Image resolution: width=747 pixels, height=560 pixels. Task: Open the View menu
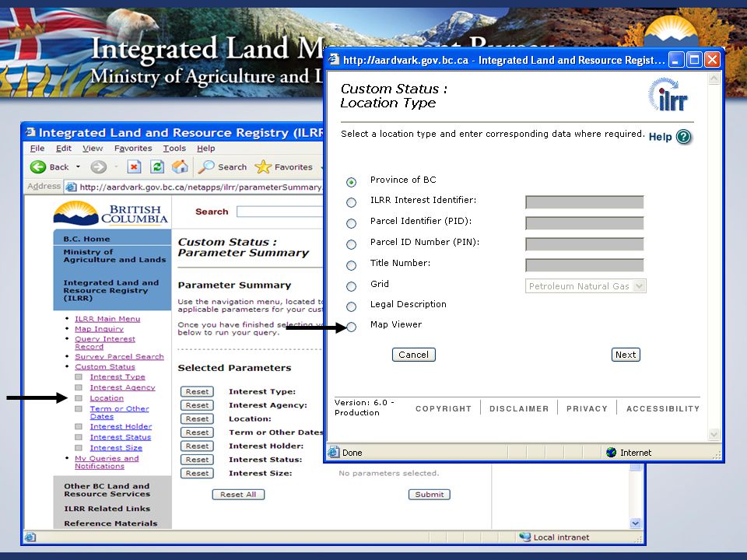pos(93,148)
